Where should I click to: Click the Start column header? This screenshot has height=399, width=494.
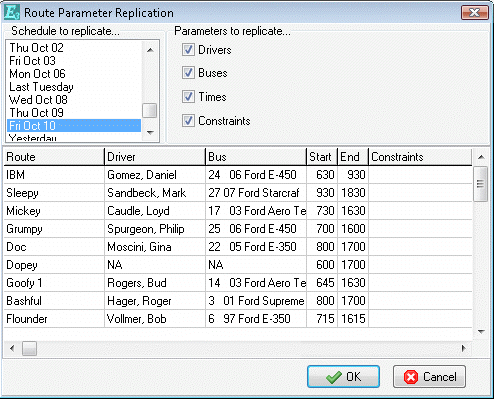click(x=322, y=157)
